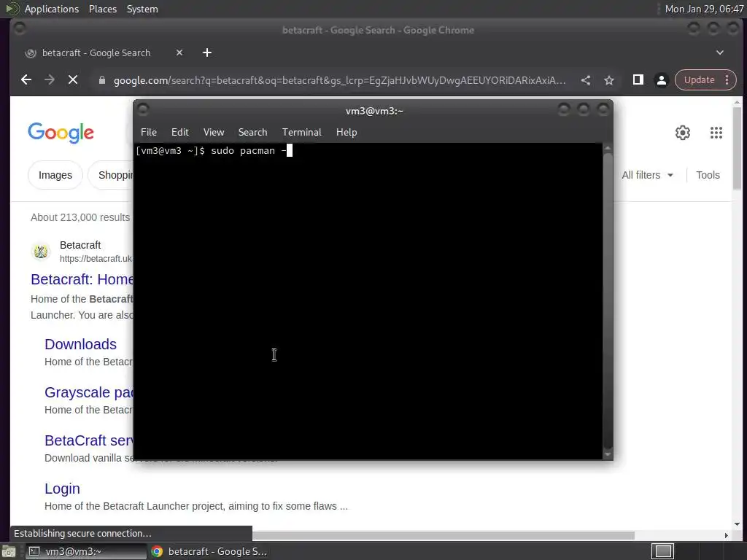The height and width of the screenshot is (560, 747).
Task: Switch to Chrome betacraft taskbar entry
Action: (x=209, y=551)
